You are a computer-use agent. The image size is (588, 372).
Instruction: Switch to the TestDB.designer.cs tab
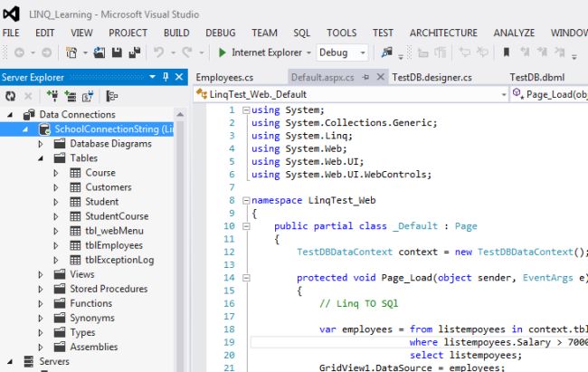click(x=432, y=77)
